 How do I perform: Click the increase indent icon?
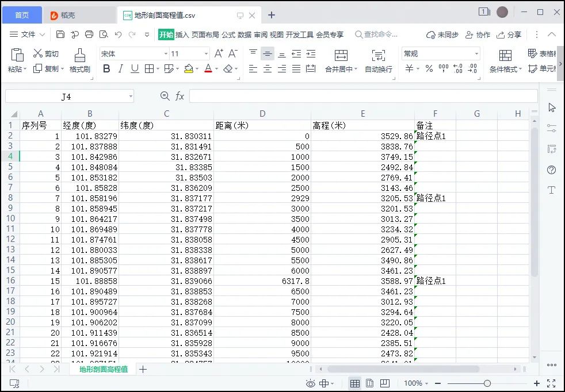pos(311,54)
